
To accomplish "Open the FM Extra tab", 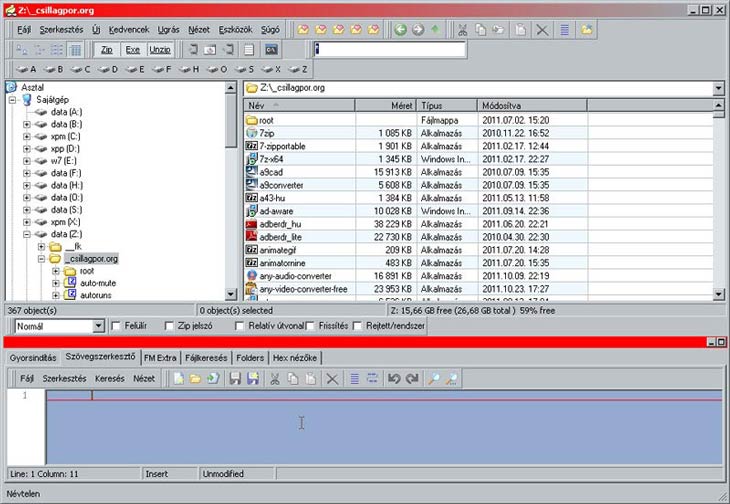I will point(160,358).
